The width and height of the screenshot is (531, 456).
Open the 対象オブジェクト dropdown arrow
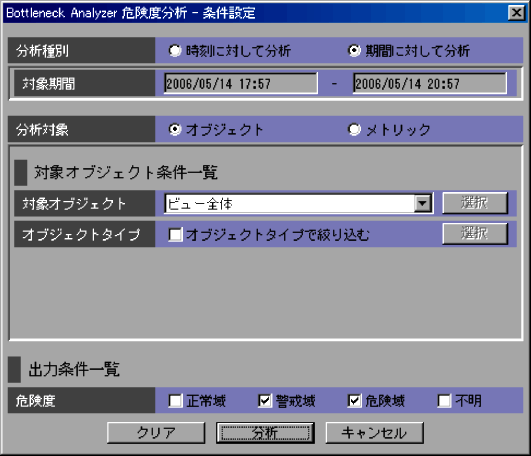pos(422,203)
